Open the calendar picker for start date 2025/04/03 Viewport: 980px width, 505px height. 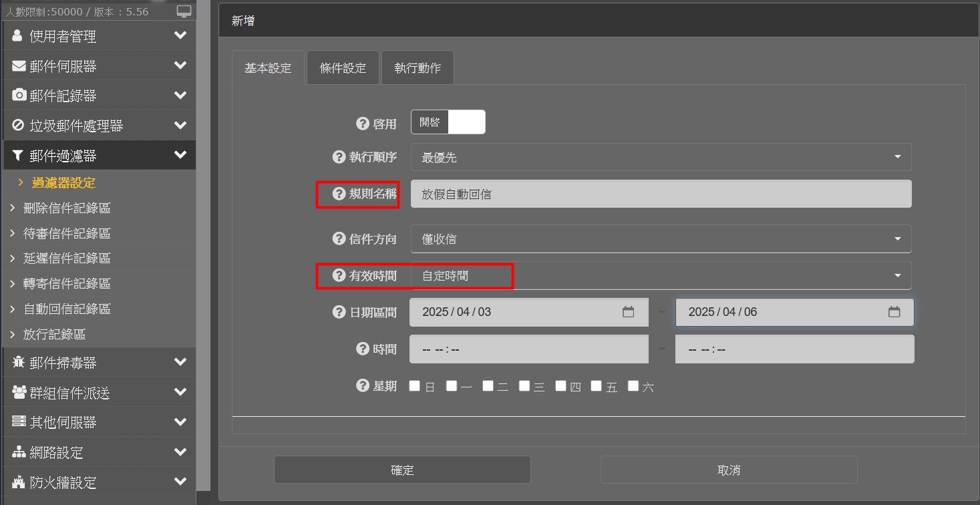tap(628, 312)
